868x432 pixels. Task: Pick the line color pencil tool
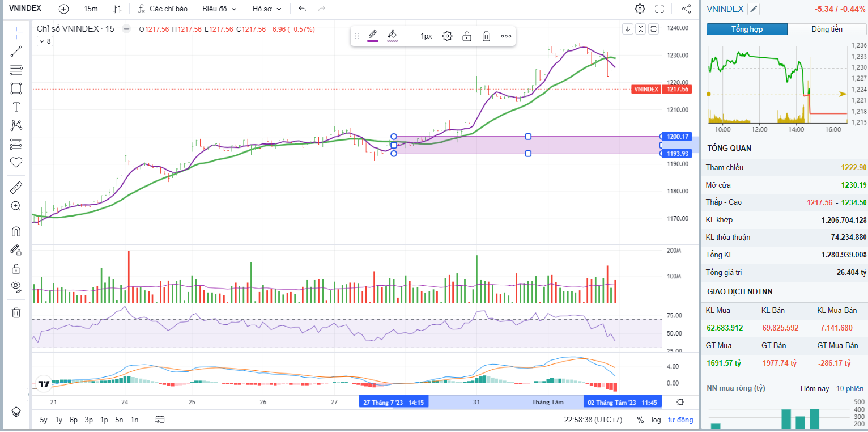tap(373, 36)
